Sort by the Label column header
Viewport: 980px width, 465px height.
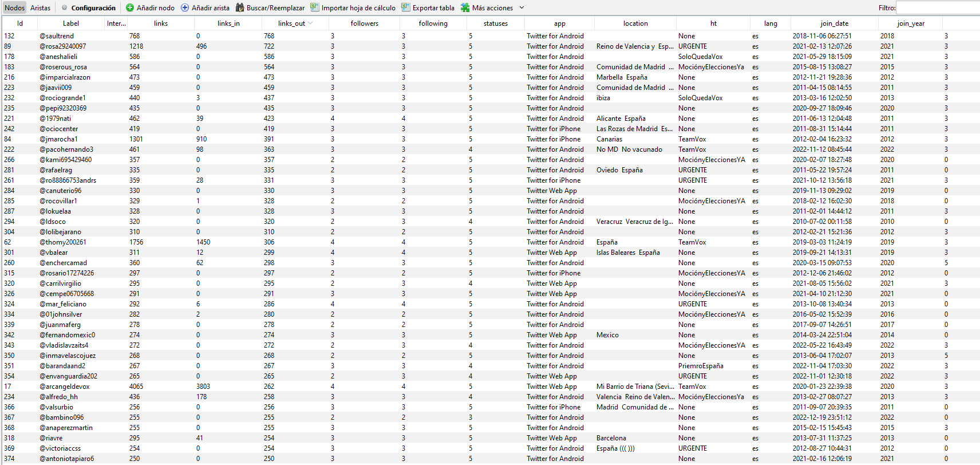point(71,23)
